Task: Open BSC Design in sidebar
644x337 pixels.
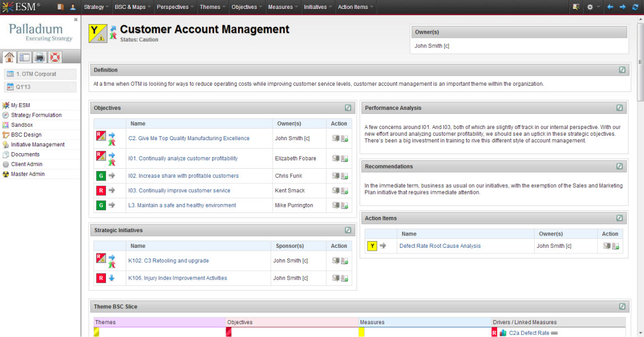Action: pos(26,135)
